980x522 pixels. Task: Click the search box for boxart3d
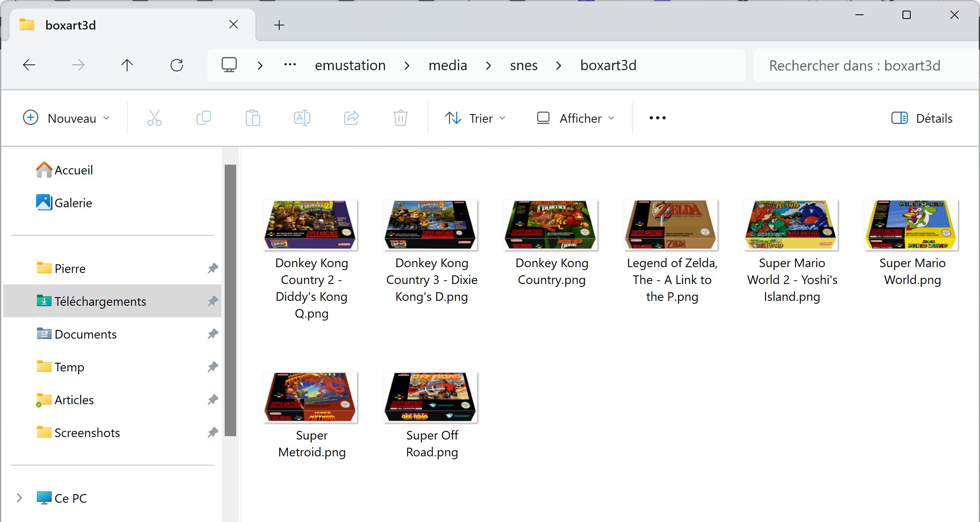tap(865, 66)
